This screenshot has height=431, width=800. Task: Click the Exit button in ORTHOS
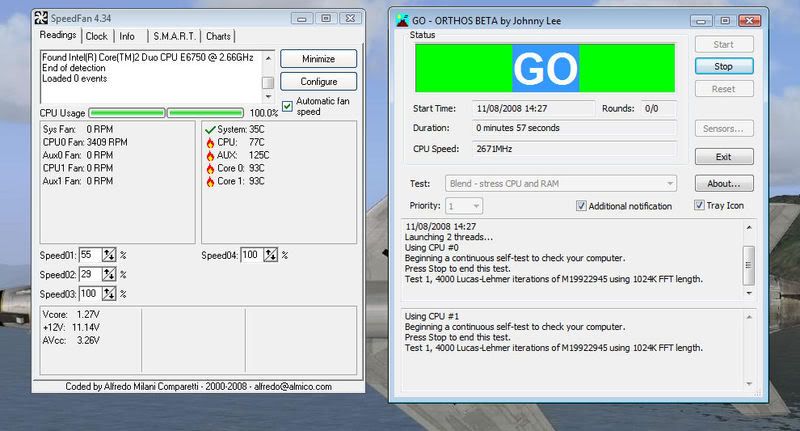[x=723, y=157]
